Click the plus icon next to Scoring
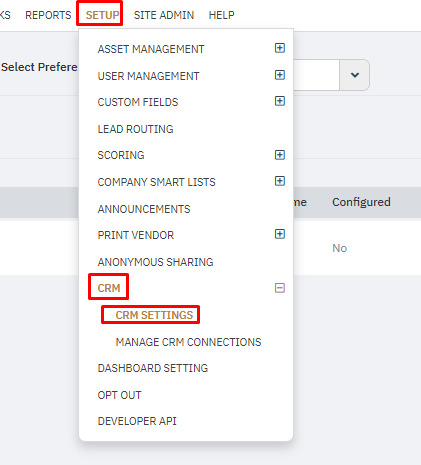421x465 pixels. click(280, 155)
